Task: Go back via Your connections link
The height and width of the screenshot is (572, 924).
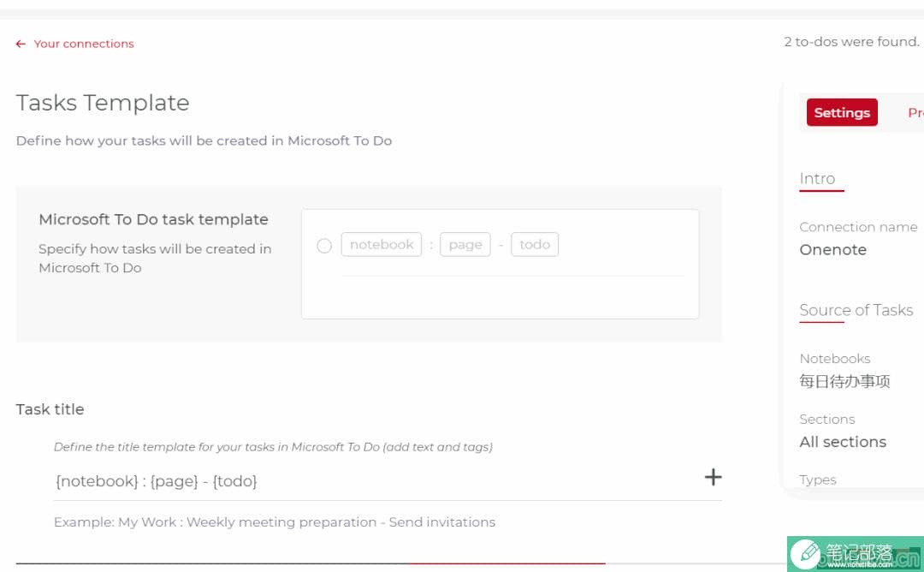Action: (x=84, y=44)
